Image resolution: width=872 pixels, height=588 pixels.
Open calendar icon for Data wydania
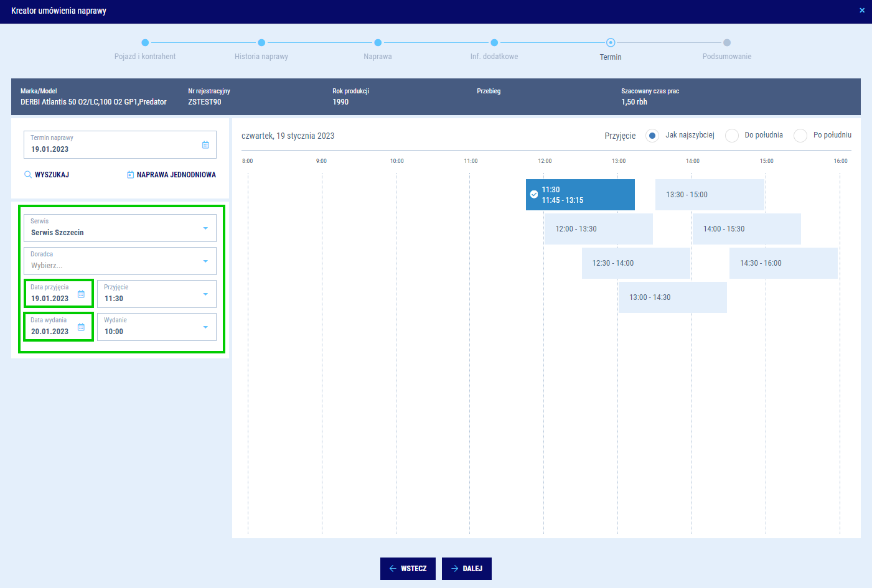click(x=81, y=327)
